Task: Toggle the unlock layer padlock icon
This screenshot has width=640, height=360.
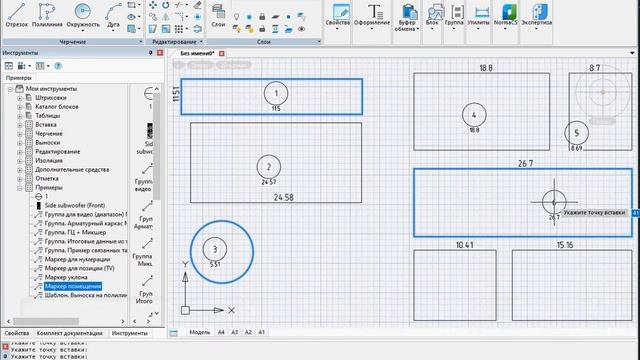Action: tap(262, 29)
